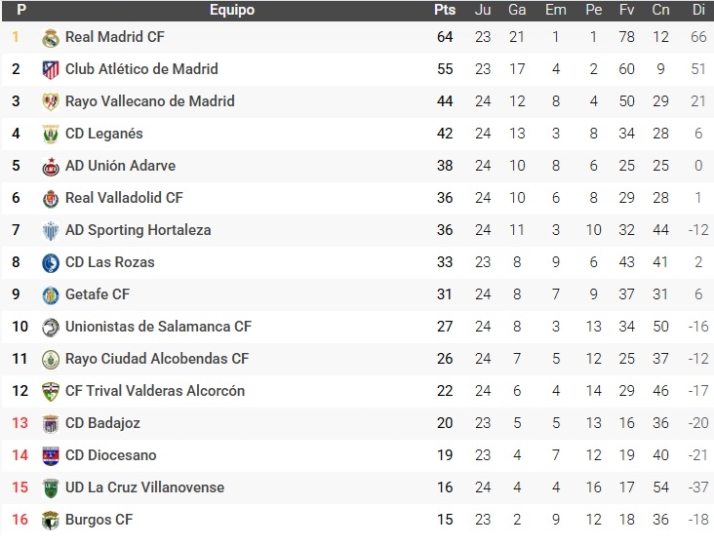Click the Rayo Vallecano team badge
The image size is (714, 546).
[51, 102]
